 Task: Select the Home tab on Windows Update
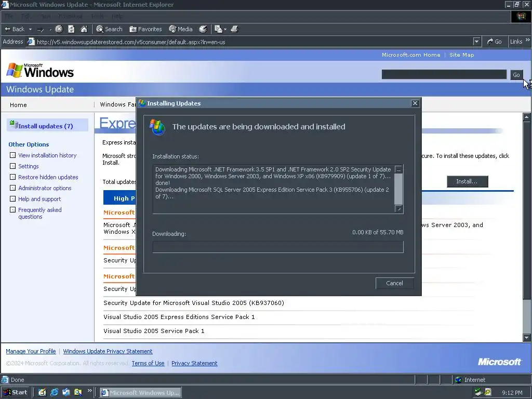(18, 105)
